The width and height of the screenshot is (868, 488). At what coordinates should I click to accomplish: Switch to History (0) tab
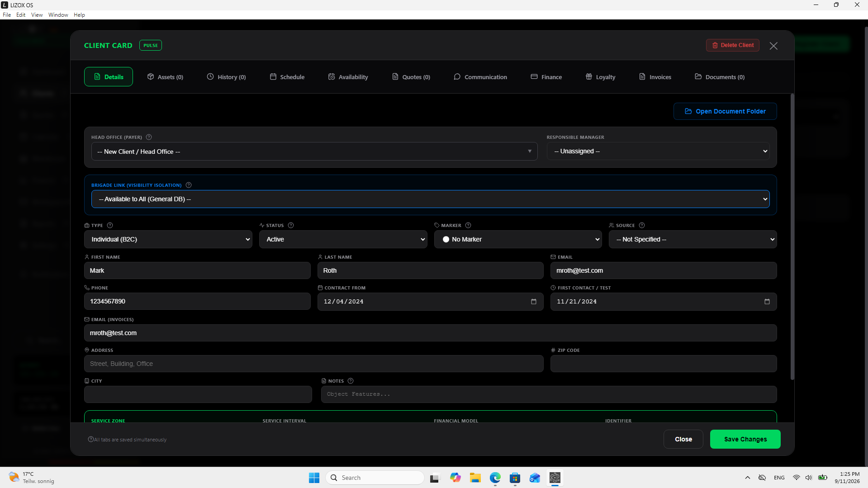pyautogui.click(x=227, y=77)
